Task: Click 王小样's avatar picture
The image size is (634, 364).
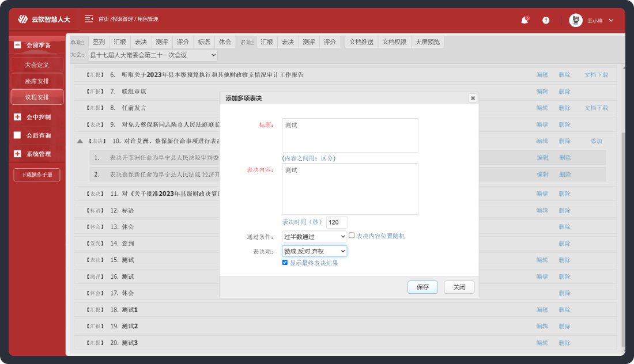Action: (576, 19)
